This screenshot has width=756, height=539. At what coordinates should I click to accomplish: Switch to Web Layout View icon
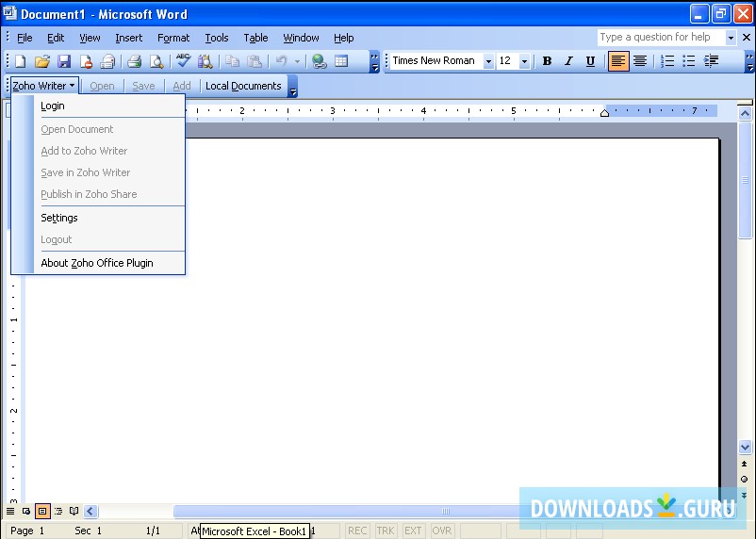pyautogui.click(x=26, y=511)
